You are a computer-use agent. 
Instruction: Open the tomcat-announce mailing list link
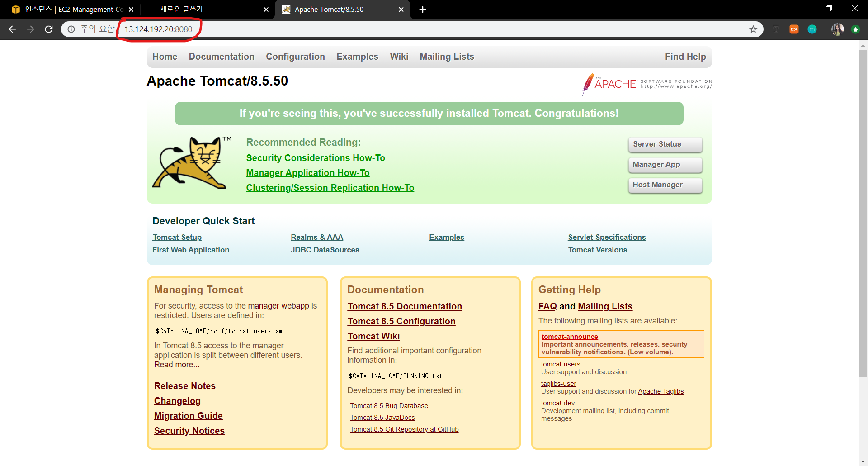(570, 337)
